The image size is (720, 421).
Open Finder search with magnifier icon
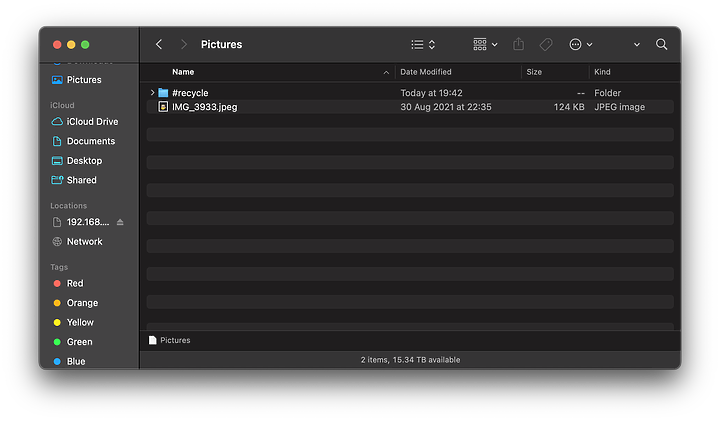click(661, 44)
